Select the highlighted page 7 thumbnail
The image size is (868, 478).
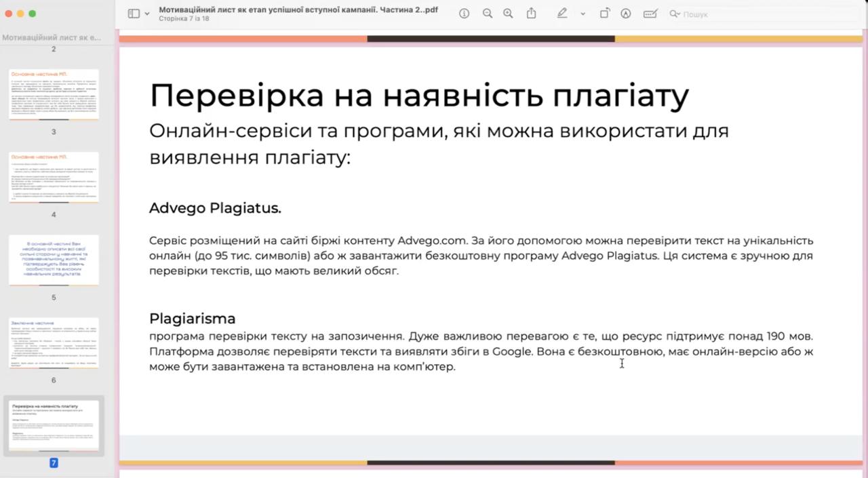pyautogui.click(x=54, y=426)
